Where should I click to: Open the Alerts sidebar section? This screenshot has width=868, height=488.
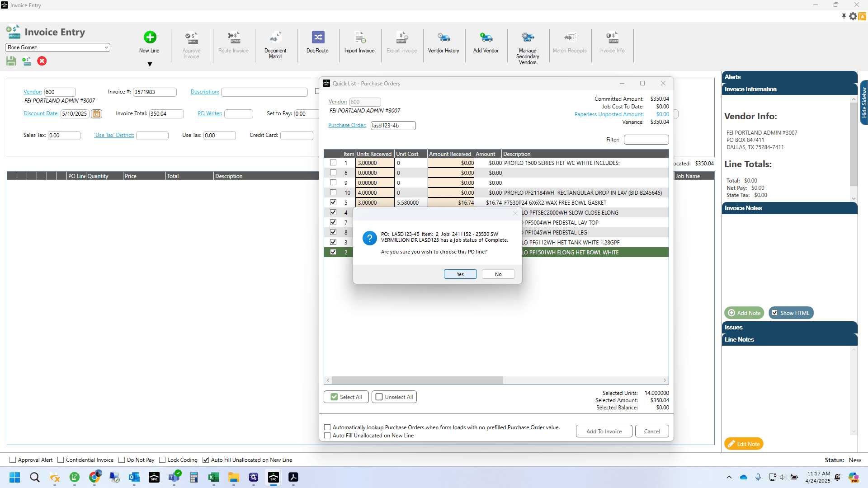(789, 77)
